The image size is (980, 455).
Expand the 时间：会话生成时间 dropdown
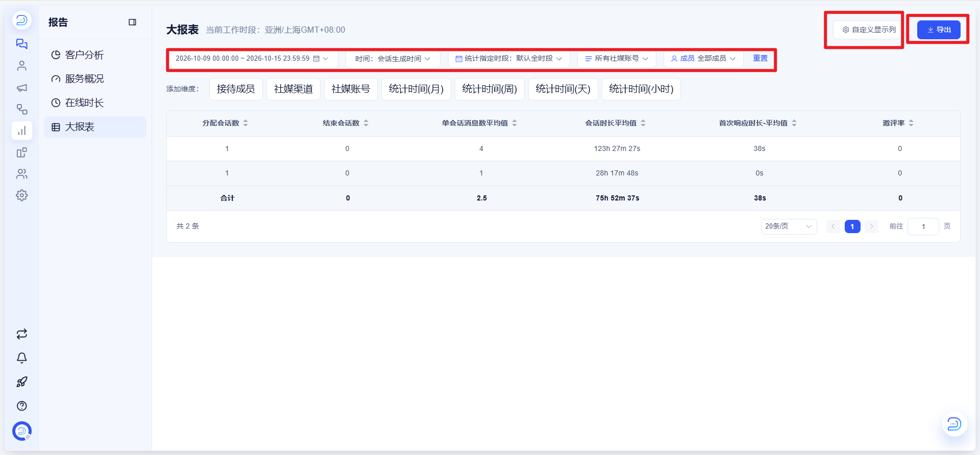coord(393,59)
